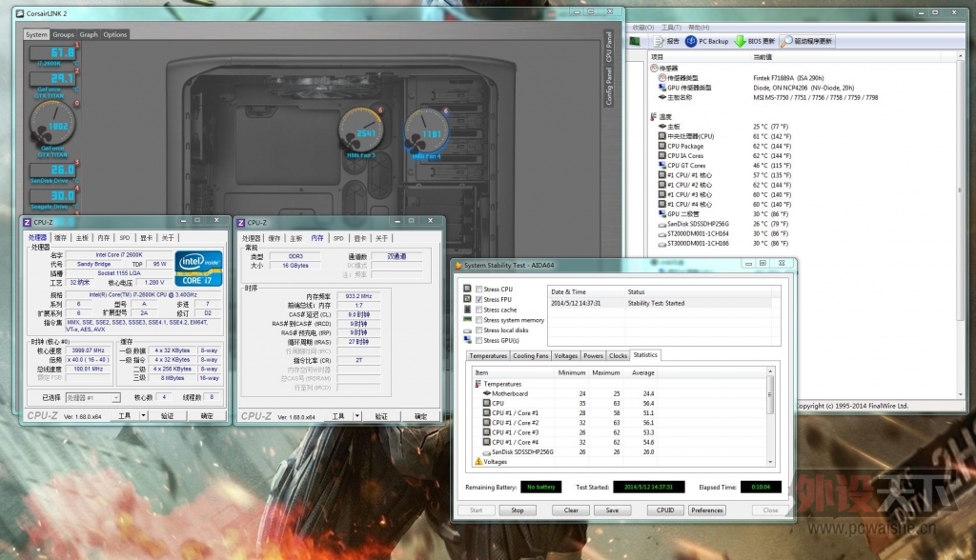This screenshot has width=976, height=560.
Task: Select Powers tab in Stability Test
Action: point(593,356)
